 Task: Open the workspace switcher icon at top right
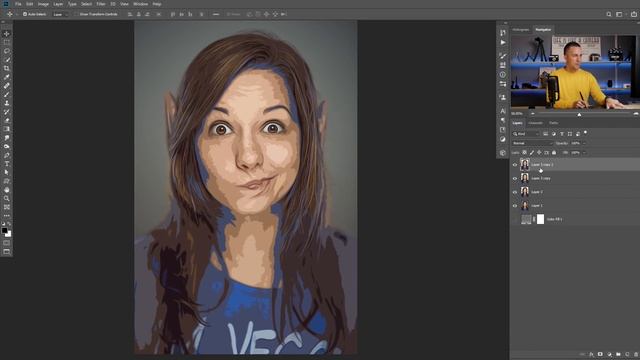[x=619, y=14]
